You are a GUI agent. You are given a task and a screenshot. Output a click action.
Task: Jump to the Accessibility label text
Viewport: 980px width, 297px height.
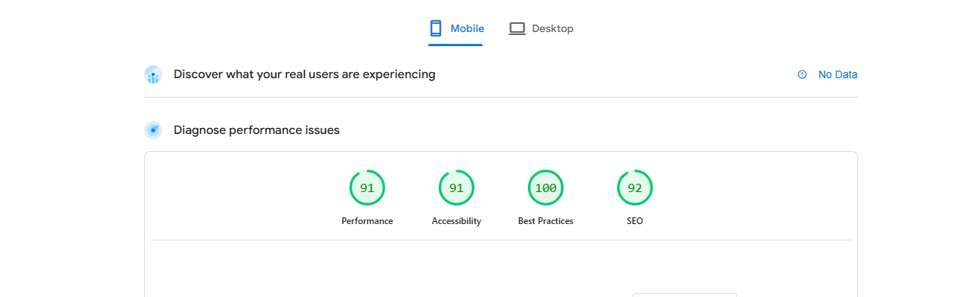pos(457,221)
